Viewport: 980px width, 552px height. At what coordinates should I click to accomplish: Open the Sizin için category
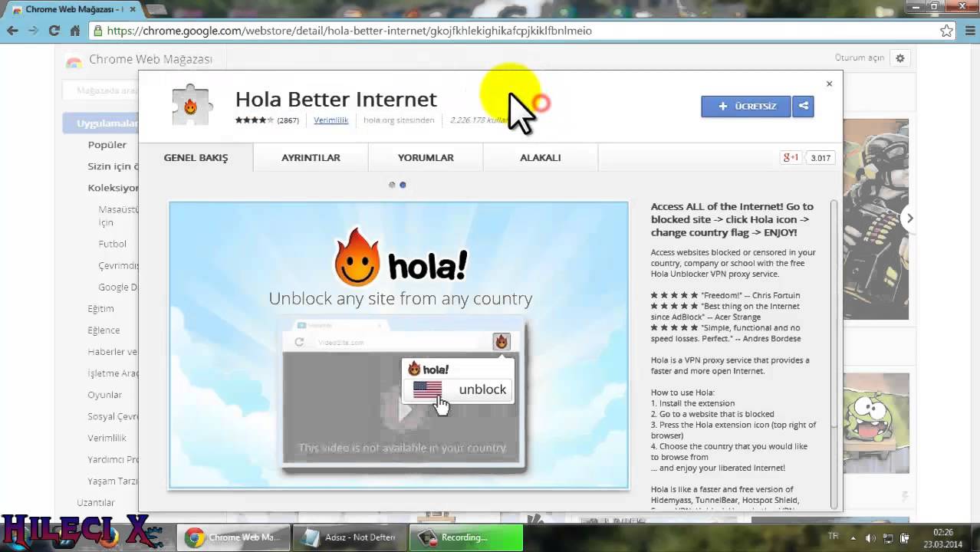coord(113,166)
